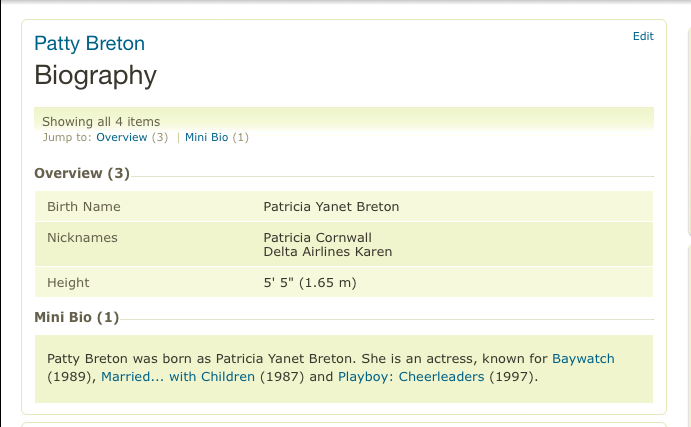Select the Nicknames row label
691x427 pixels.
[82, 238]
